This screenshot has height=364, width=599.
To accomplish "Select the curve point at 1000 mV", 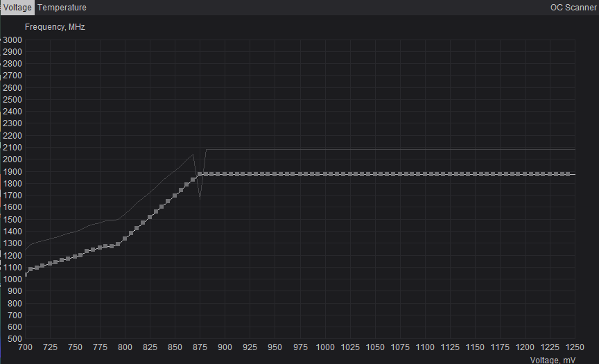I will click(x=325, y=174).
